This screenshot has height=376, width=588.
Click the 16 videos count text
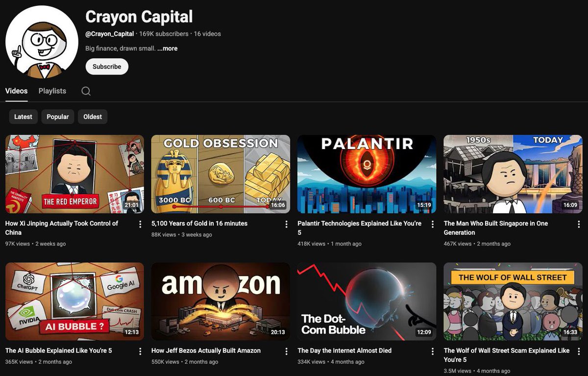click(x=207, y=34)
